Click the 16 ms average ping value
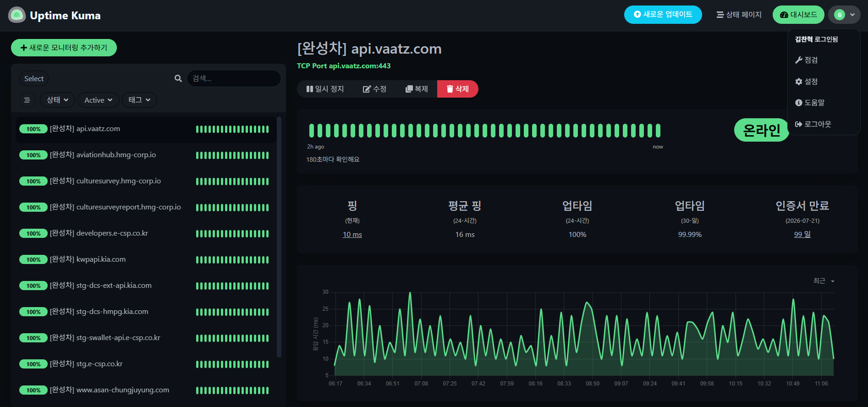 click(465, 235)
